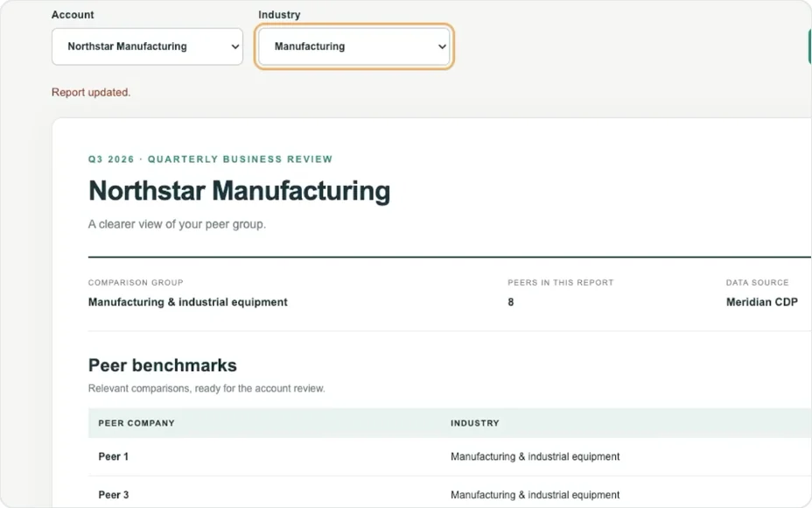This screenshot has width=812, height=508.
Task: Click the Northstar Manufacturing report heading
Action: pos(239,190)
